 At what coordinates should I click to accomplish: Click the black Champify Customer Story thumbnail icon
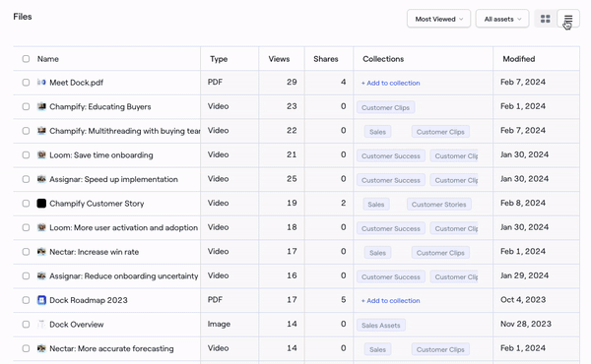[41, 204]
